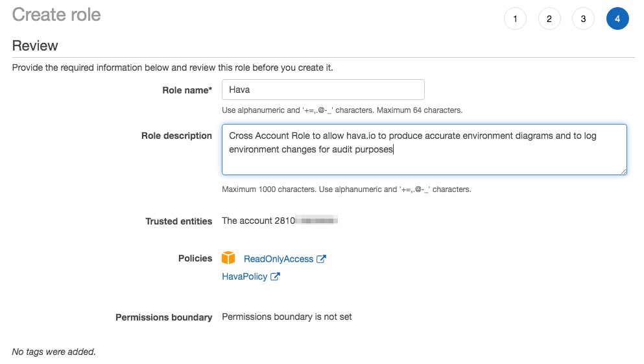Return to step 3 of role creation

pos(583,18)
